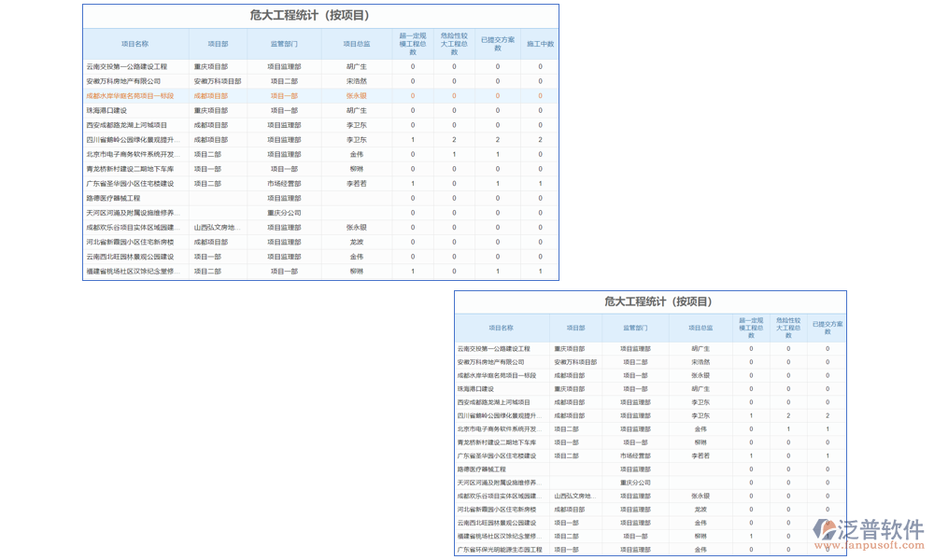934x560 pixels.
Task: Click 监管部门 header in the lower table
Action: pos(634,328)
